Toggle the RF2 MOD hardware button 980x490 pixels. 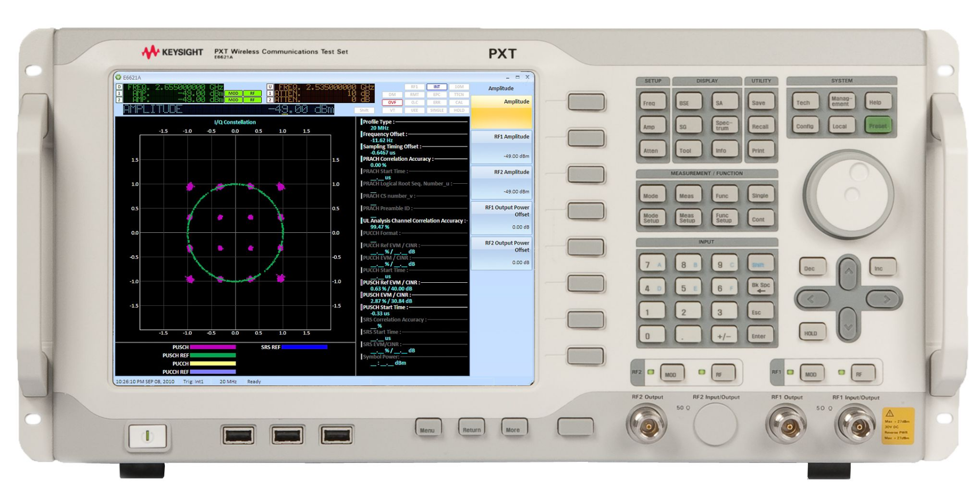point(671,374)
